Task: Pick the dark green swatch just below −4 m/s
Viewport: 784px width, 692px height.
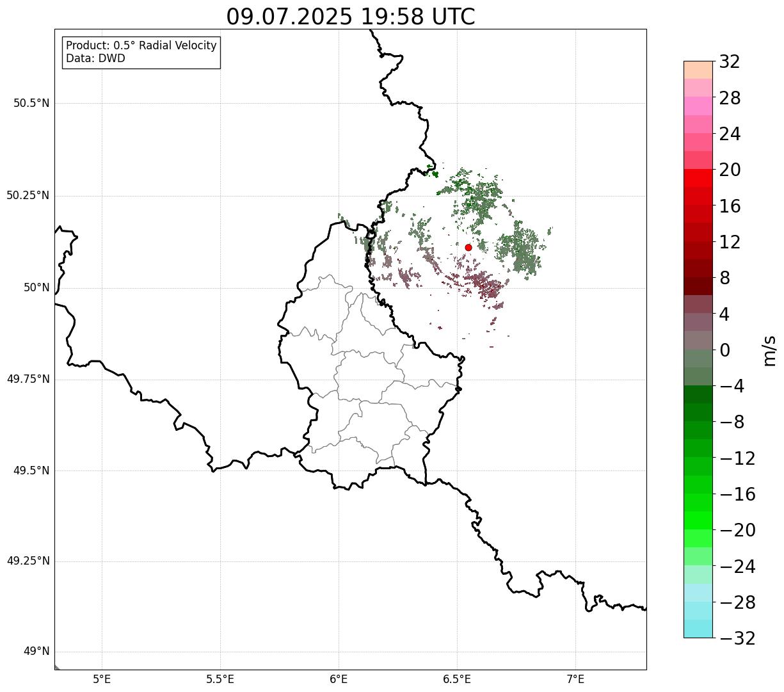Action: 698,394
